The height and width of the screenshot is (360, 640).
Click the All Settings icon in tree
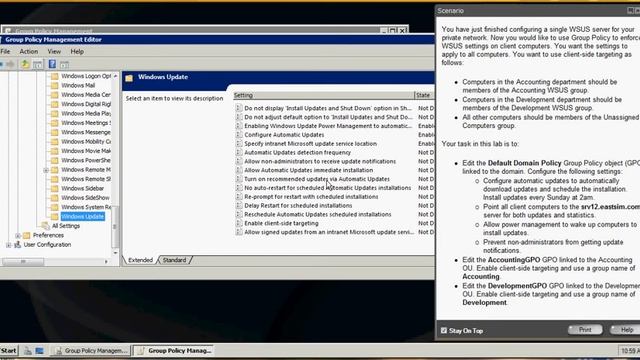pos(45,226)
